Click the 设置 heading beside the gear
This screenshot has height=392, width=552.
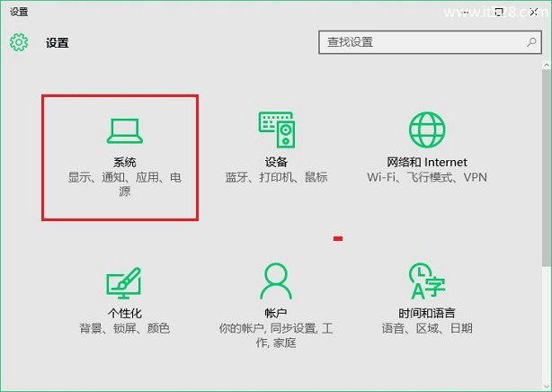coord(57,43)
